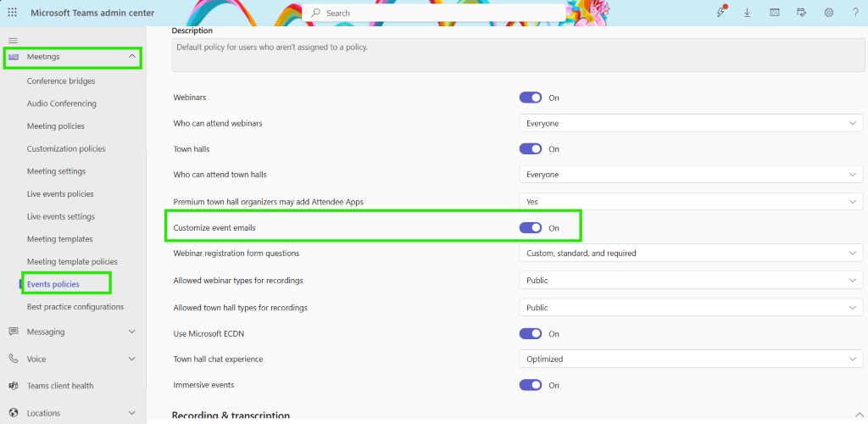This screenshot has width=868, height=424.
Task: Click the Locations globe icon
Action: (14, 413)
